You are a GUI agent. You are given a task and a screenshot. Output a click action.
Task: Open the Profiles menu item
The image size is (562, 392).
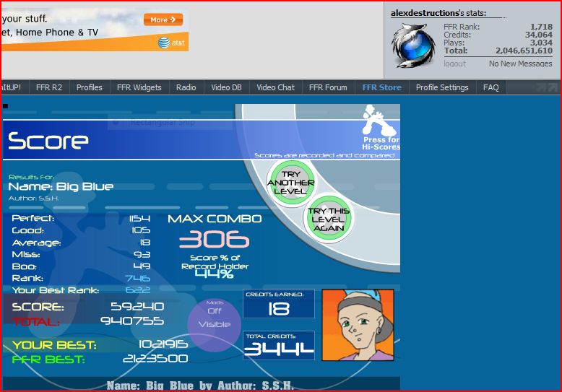pos(90,87)
